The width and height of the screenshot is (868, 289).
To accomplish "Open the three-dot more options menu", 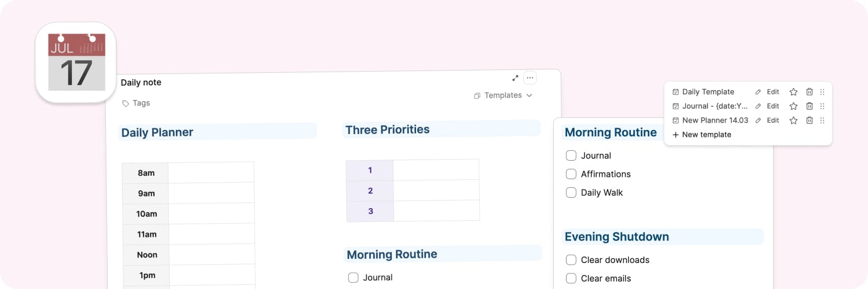I will pos(529,78).
